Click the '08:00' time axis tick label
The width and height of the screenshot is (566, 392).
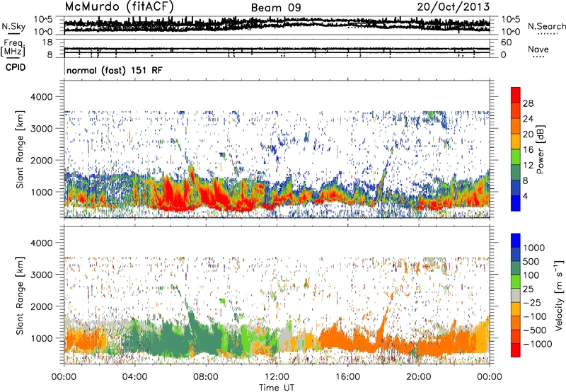coord(206,377)
